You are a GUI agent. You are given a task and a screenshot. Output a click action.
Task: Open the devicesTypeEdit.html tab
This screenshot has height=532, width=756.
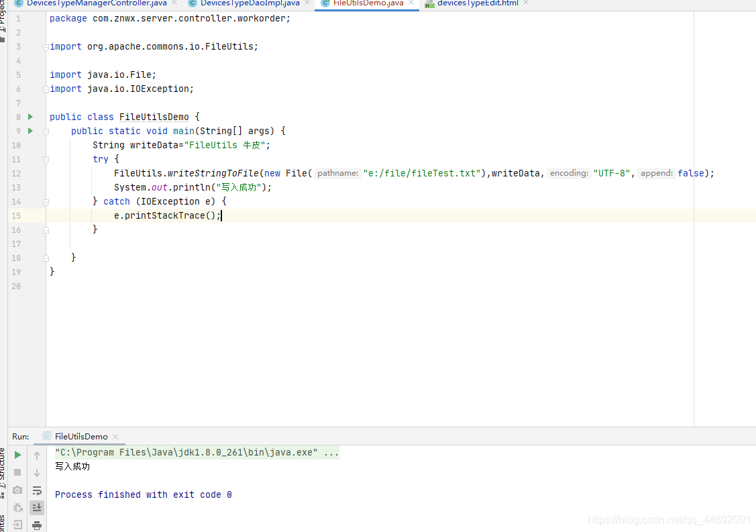478,3
